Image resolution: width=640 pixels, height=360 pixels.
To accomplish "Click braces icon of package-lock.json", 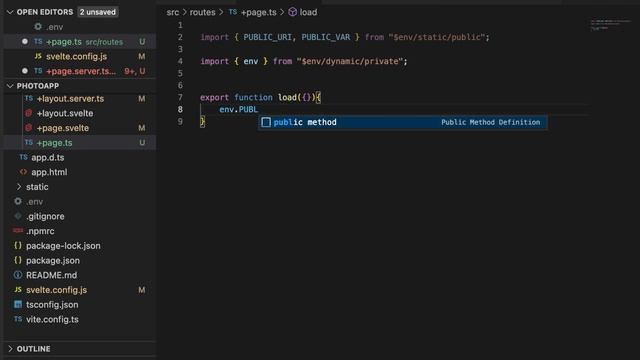I will tap(18, 245).
